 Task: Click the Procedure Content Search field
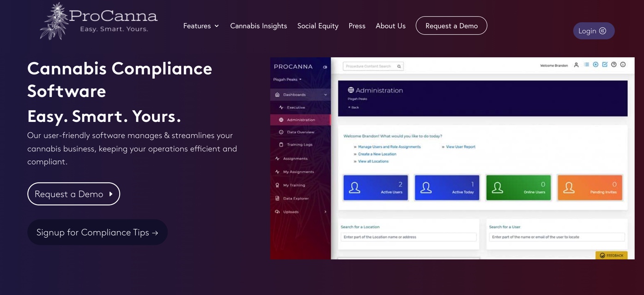[373, 66]
